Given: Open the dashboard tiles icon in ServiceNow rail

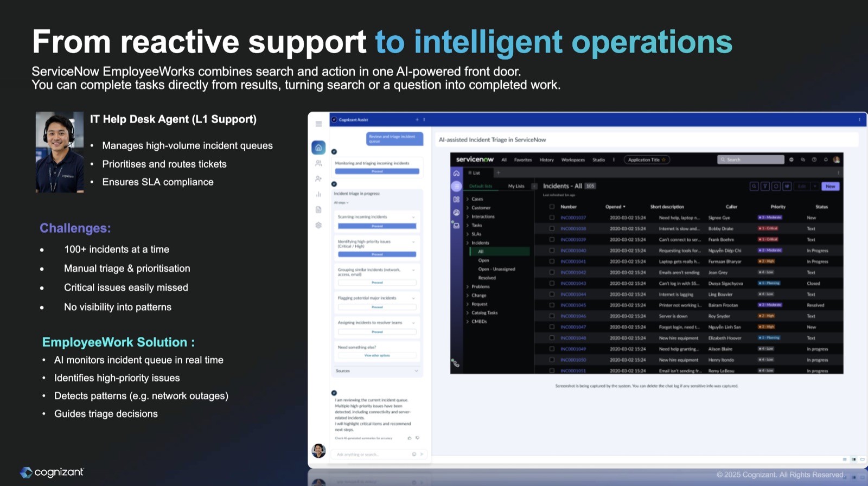Looking at the screenshot, I should [456, 199].
